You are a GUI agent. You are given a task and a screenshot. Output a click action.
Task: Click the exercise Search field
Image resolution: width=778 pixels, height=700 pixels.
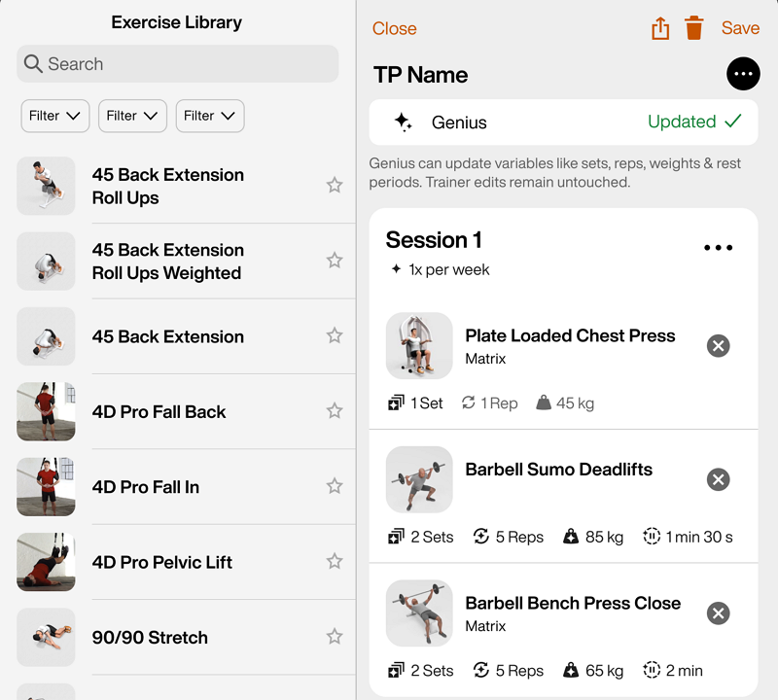[x=178, y=64]
